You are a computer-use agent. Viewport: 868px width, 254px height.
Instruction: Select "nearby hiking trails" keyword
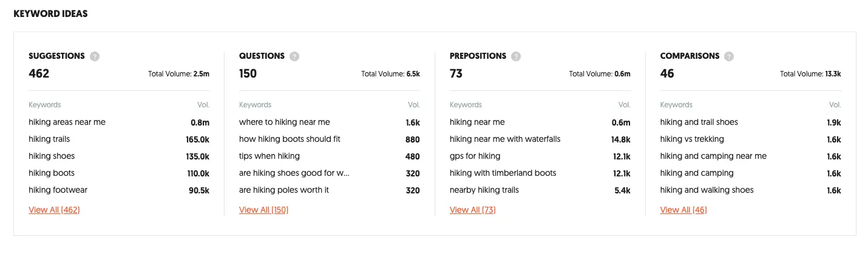point(484,190)
